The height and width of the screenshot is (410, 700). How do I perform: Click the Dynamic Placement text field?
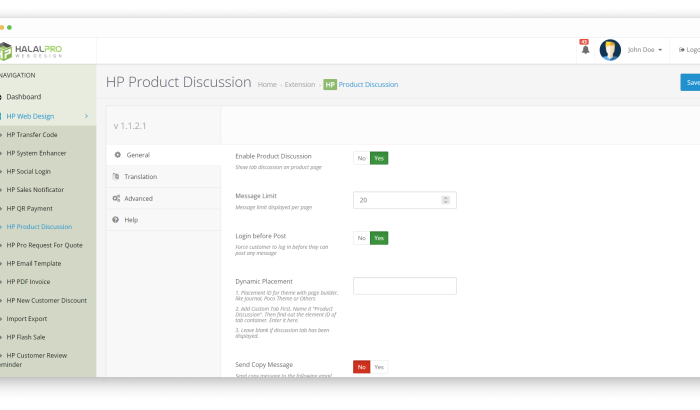(x=404, y=286)
